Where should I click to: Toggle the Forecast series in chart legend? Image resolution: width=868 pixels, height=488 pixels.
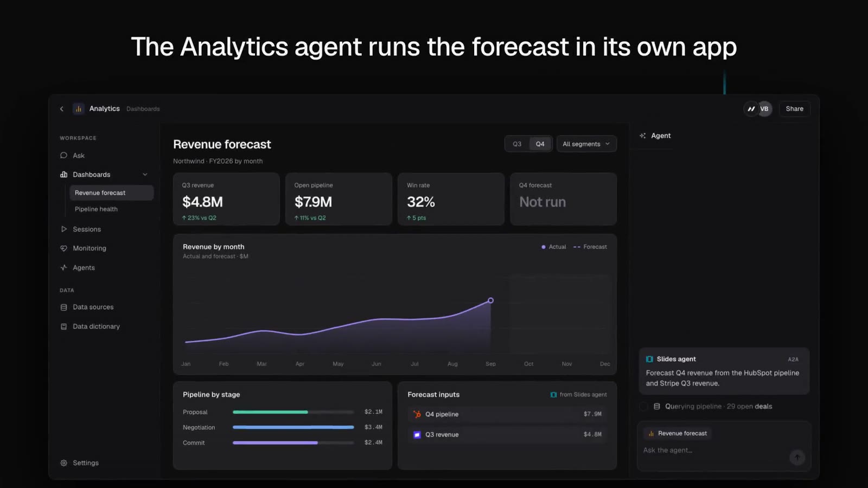tap(590, 247)
